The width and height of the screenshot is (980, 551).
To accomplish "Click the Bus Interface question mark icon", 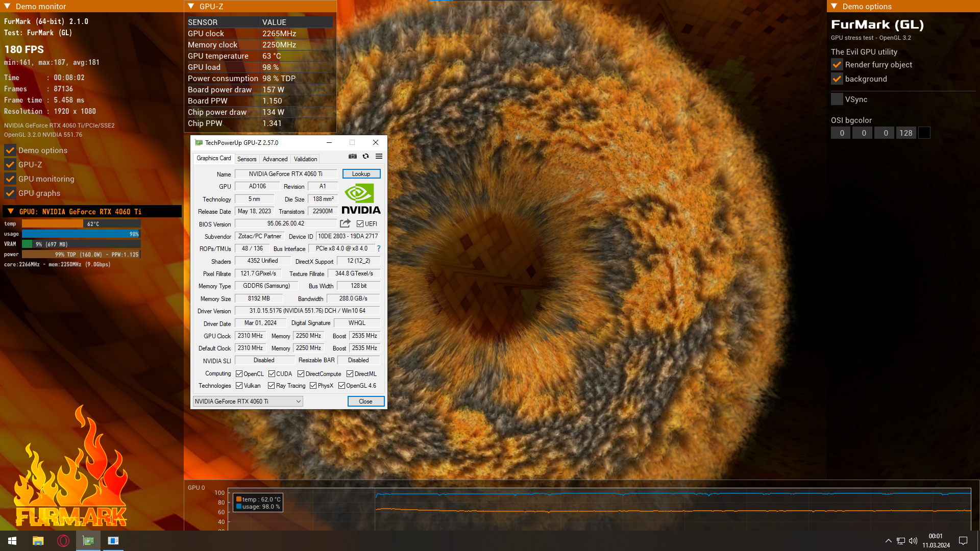I will (x=379, y=248).
